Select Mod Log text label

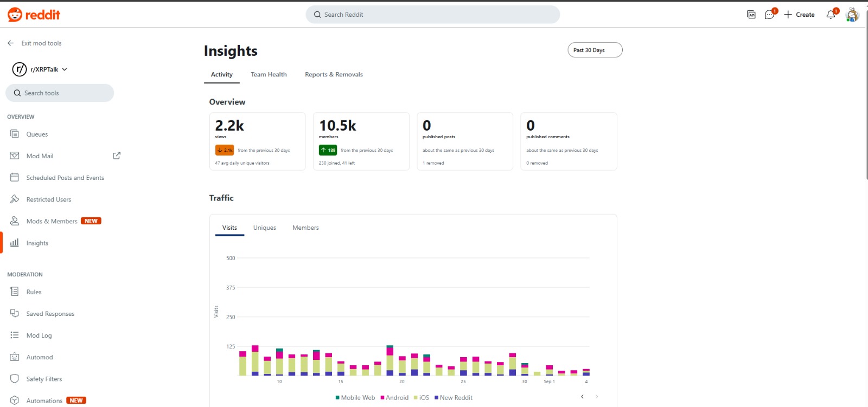coord(39,335)
